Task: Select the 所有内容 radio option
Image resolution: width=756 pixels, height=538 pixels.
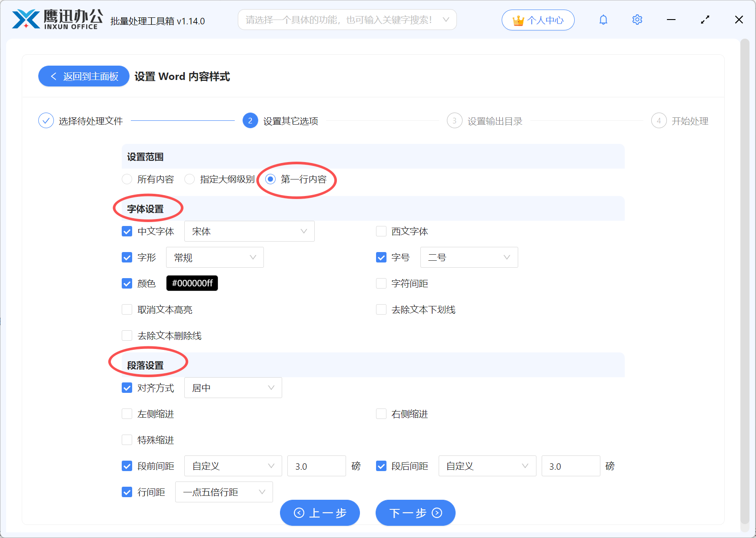Action: (127, 179)
